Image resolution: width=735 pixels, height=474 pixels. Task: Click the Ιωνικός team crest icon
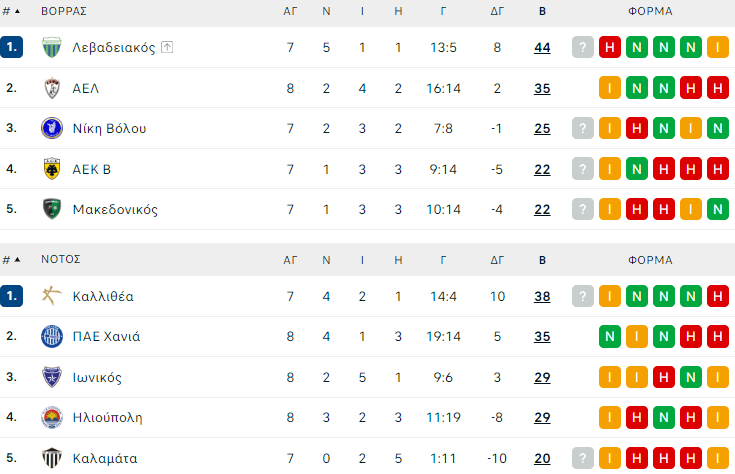tap(52, 377)
